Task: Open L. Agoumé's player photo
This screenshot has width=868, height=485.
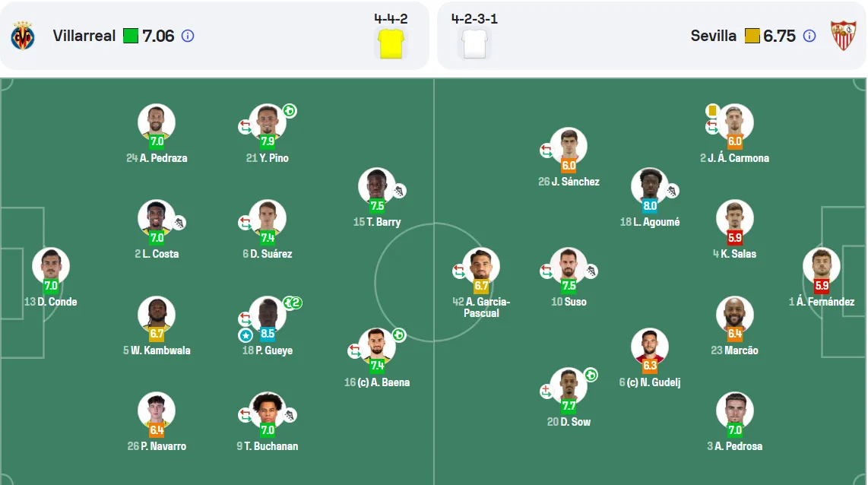Action: tap(650, 185)
